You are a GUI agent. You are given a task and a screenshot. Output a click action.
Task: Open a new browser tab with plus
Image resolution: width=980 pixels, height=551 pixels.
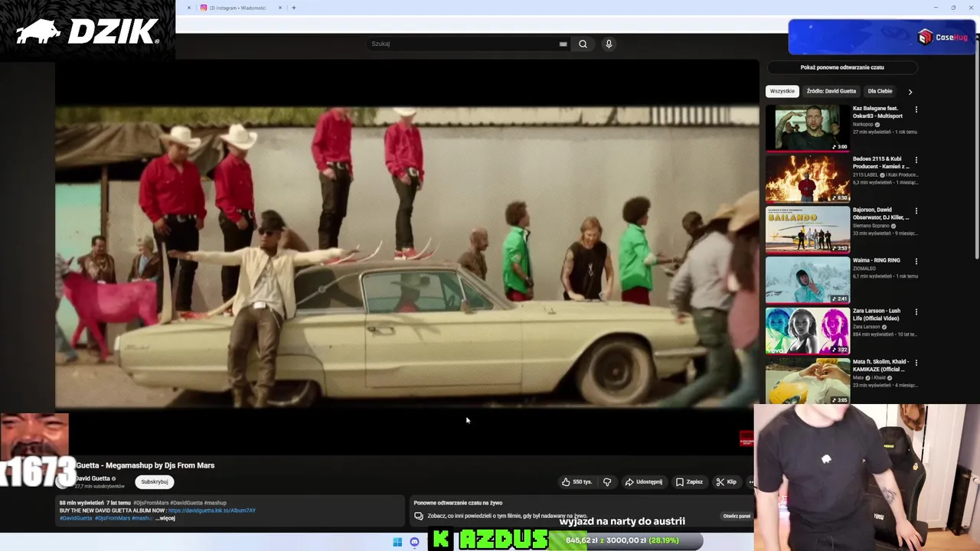point(293,8)
